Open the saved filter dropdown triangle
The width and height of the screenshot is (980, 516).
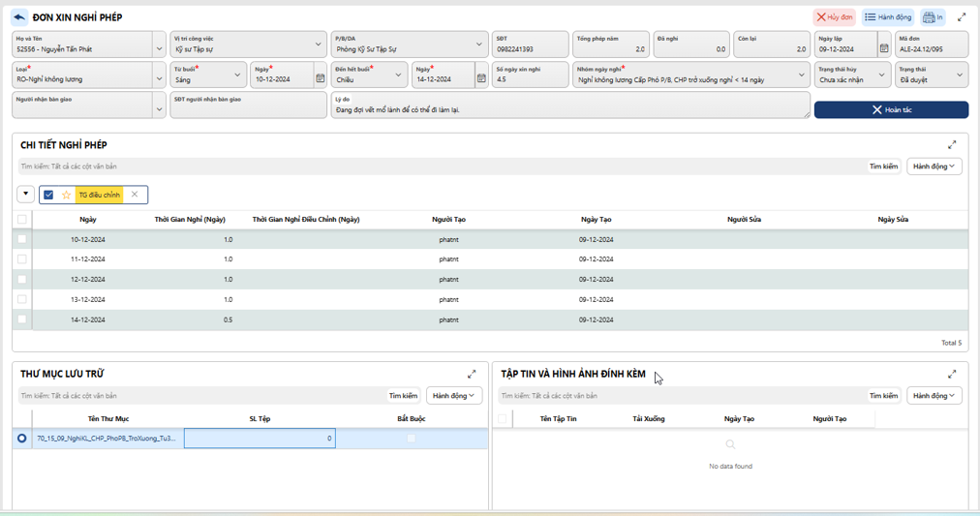tap(25, 195)
